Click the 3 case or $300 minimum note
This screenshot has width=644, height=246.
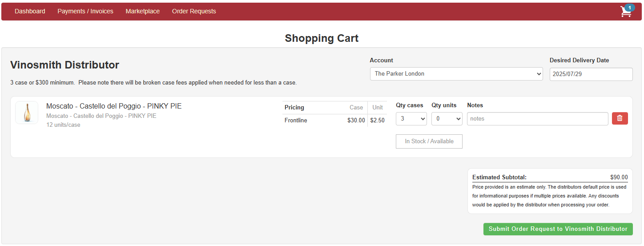153,83
